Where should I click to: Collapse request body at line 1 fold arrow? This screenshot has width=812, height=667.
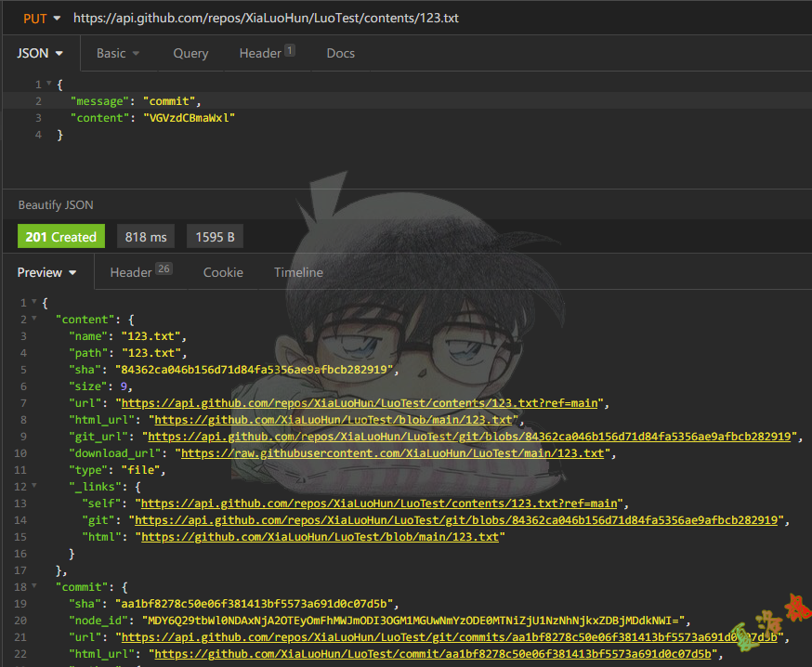(x=48, y=85)
